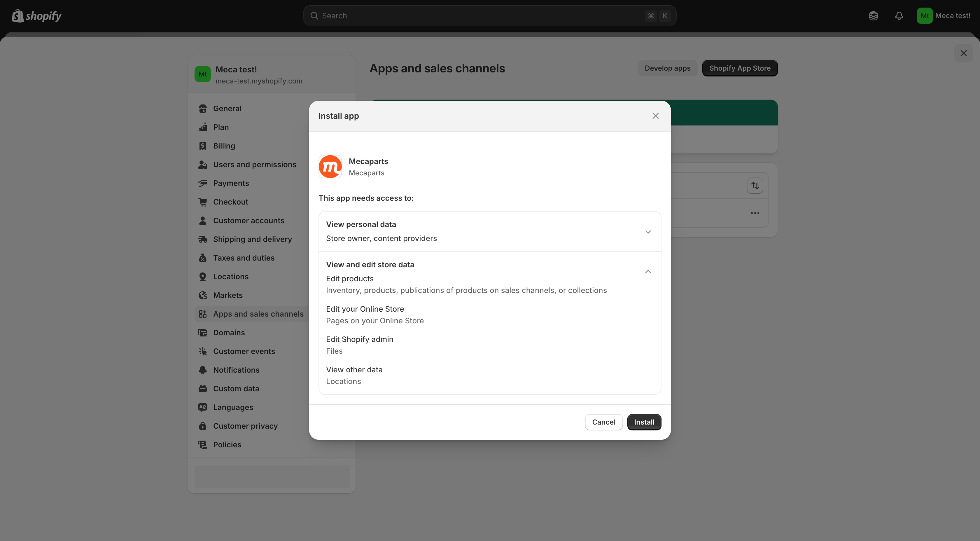Open the three-dots more actions menu

click(755, 213)
